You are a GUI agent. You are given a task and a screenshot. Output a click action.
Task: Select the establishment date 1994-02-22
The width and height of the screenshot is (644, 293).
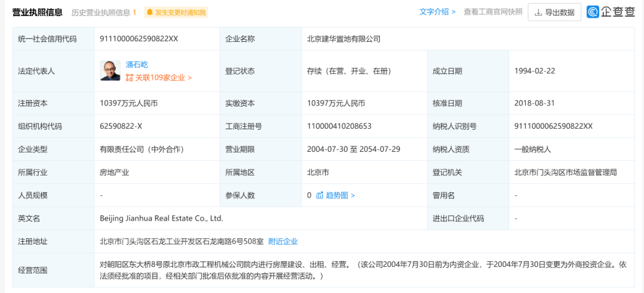coord(534,71)
